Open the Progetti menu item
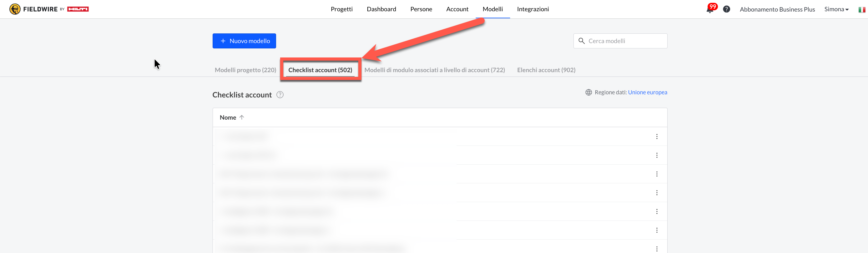The height and width of the screenshot is (253, 868). click(x=341, y=9)
